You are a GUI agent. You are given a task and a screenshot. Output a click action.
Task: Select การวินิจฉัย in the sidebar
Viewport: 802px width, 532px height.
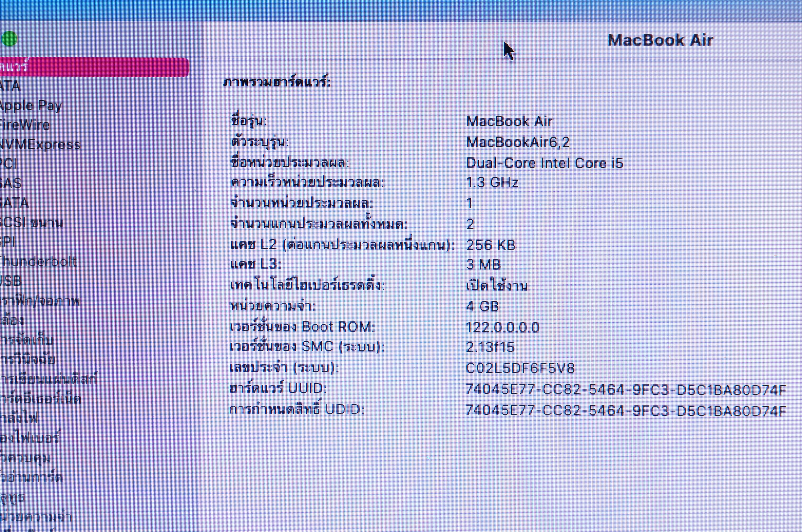tap(28, 359)
